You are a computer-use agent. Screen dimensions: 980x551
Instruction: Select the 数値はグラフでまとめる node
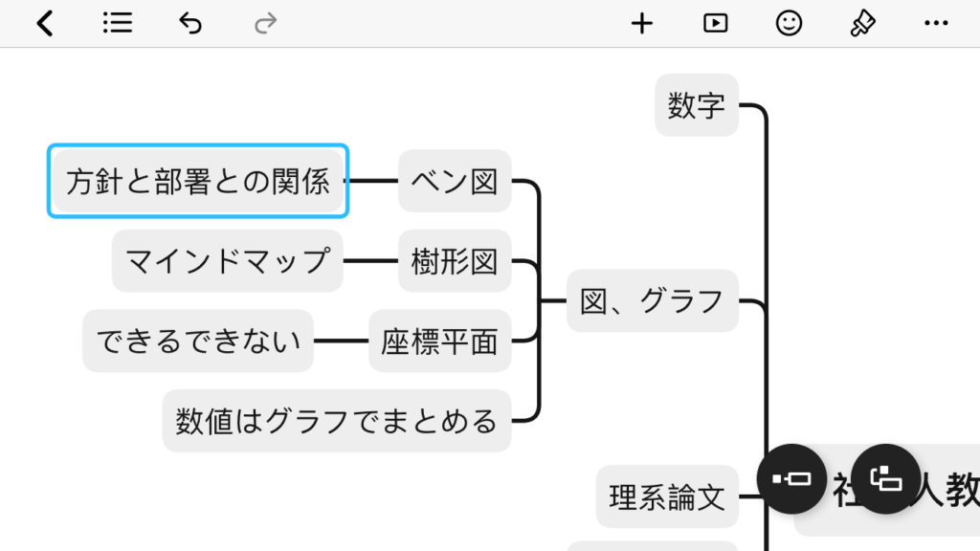point(337,421)
